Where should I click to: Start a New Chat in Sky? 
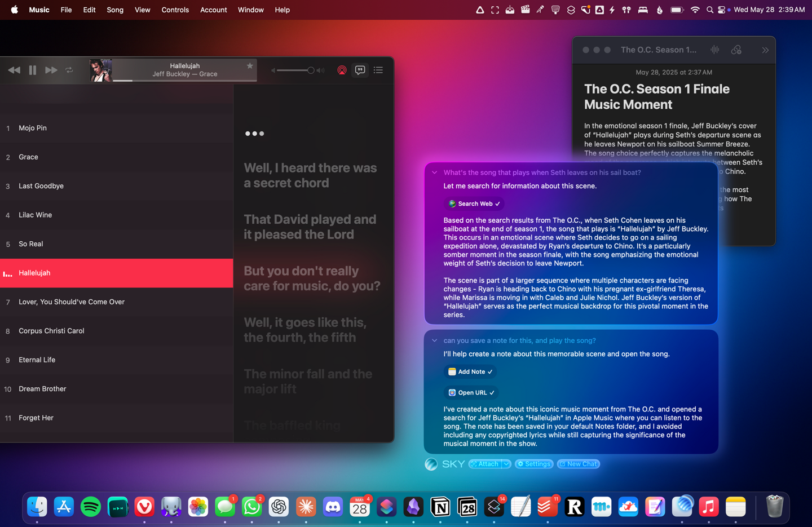(x=578, y=464)
